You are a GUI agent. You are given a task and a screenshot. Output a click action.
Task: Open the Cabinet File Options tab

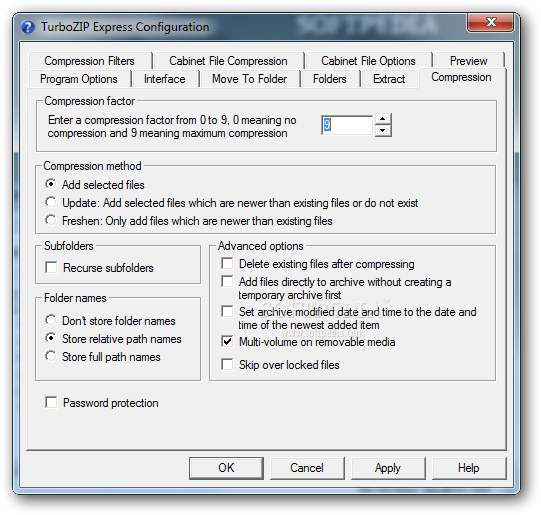(x=368, y=61)
